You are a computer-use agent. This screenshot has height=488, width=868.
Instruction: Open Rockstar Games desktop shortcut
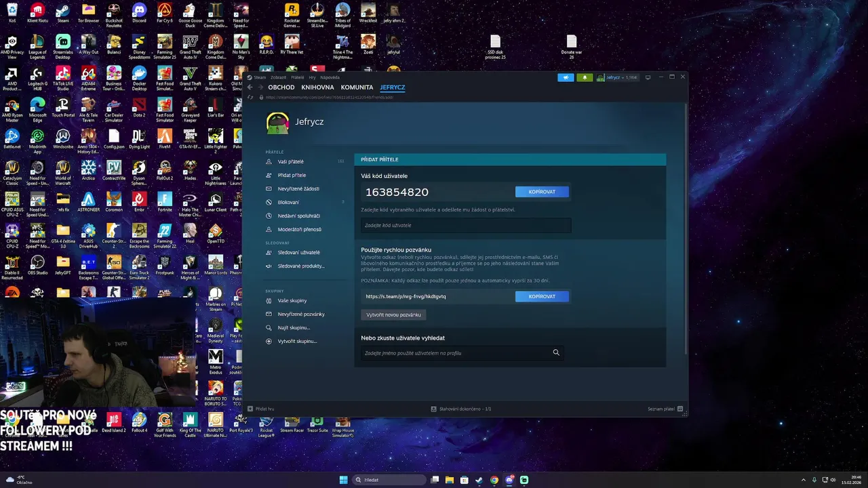(292, 13)
